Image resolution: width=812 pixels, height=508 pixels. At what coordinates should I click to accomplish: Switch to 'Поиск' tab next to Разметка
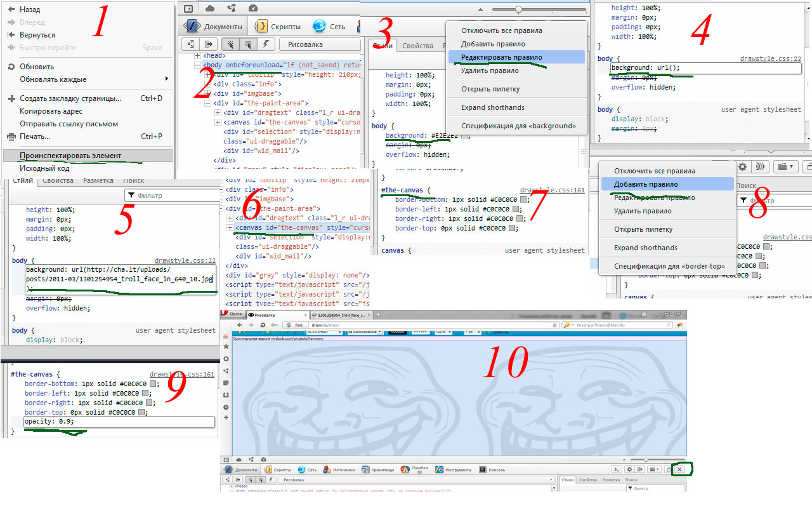133,181
